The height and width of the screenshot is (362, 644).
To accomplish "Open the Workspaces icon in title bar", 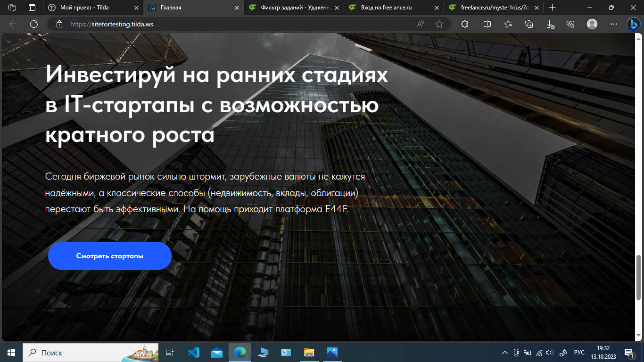I will coord(13,8).
